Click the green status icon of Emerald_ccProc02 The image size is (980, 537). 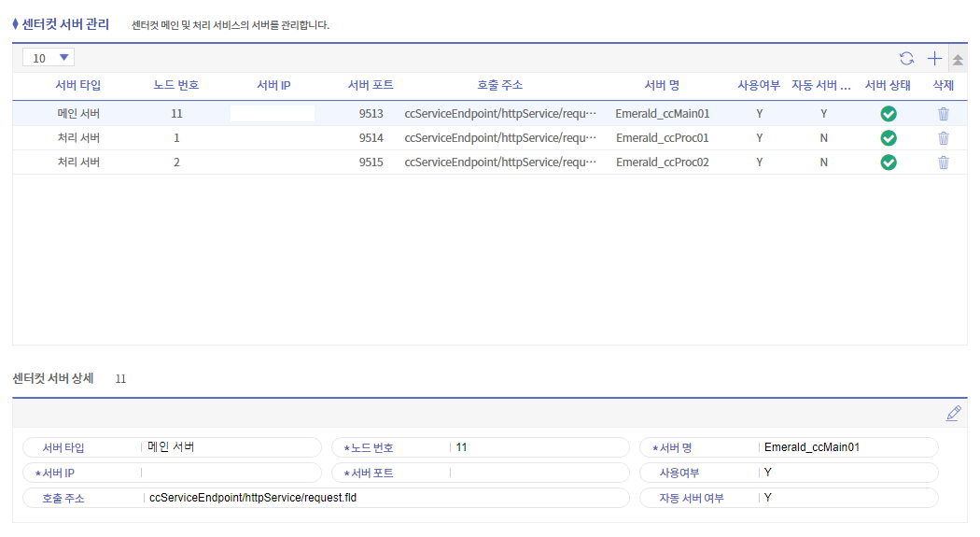[x=889, y=163]
